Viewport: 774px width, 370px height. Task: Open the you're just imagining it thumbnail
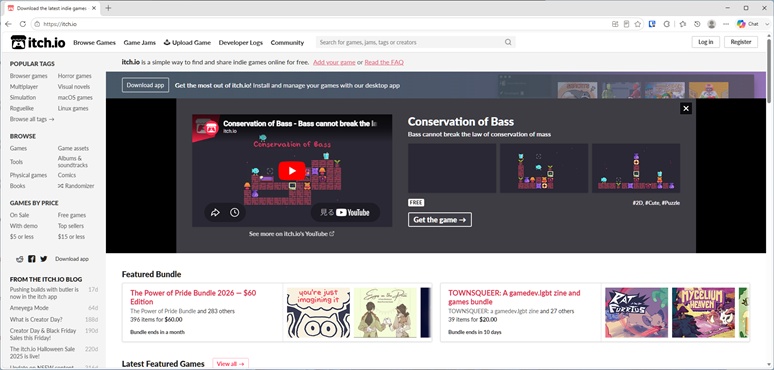pos(318,313)
